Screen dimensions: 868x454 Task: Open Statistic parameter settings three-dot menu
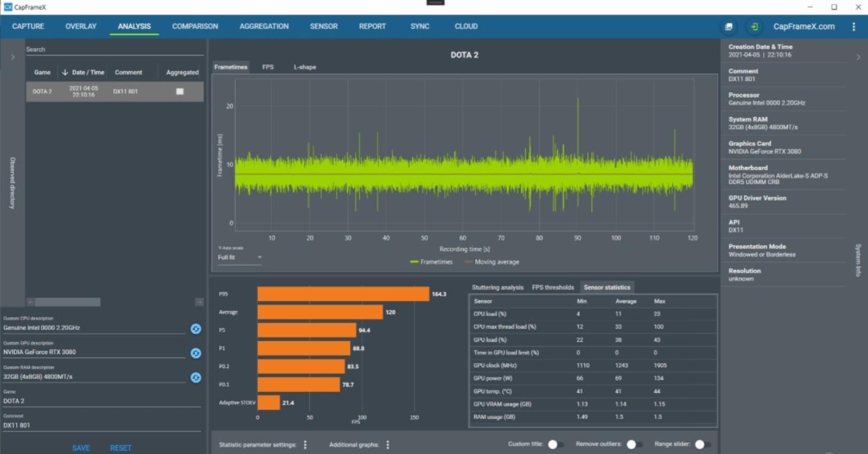(305, 445)
